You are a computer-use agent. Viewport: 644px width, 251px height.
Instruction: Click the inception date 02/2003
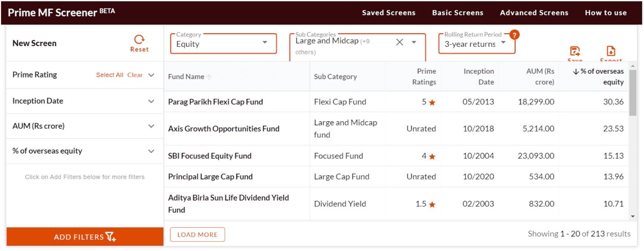coord(478,204)
